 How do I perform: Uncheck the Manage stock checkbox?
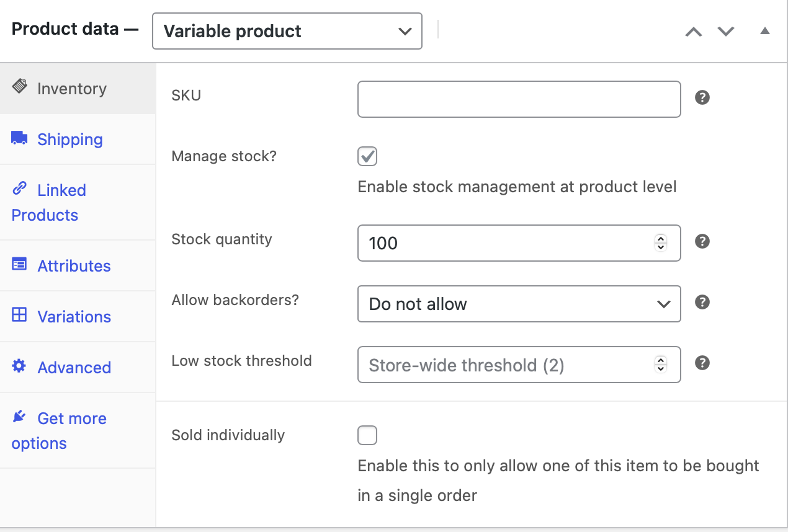[x=367, y=156]
